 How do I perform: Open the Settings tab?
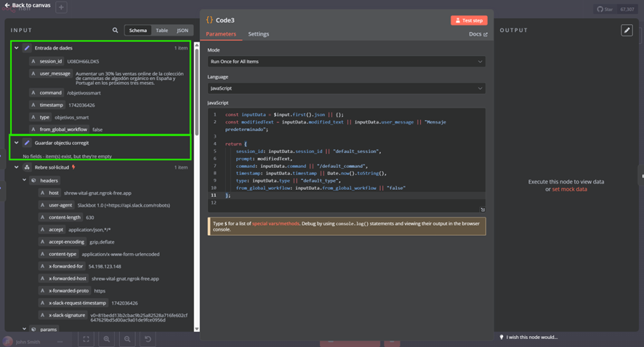(x=258, y=34)
